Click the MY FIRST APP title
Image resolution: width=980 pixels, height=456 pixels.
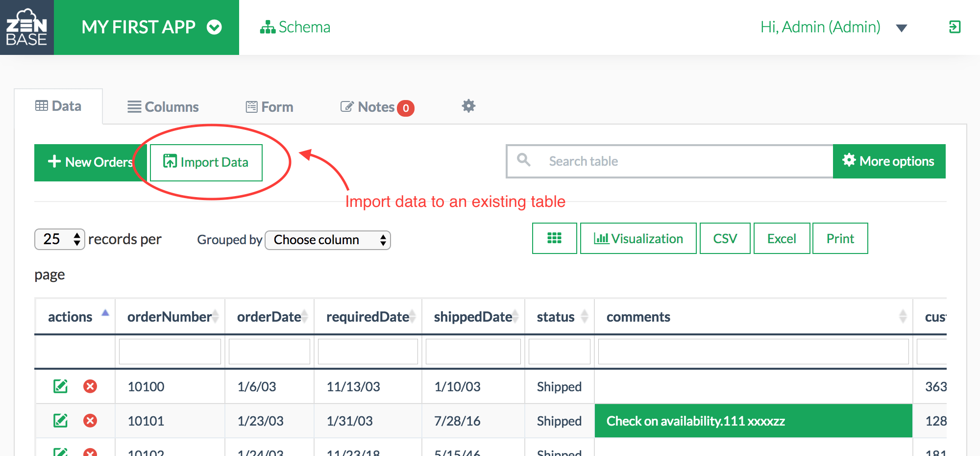(139, 27)
